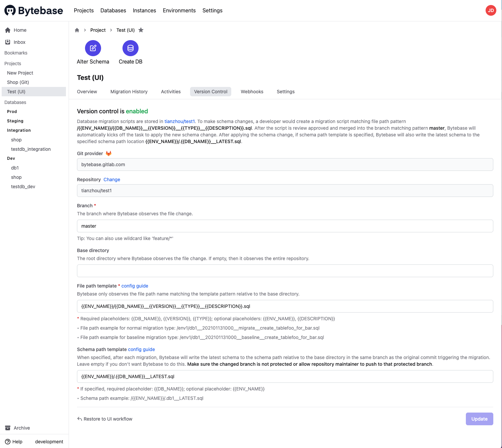Switch to the Activities tab
The width and height of the screenshot is (502, 448).
[171, 92]
